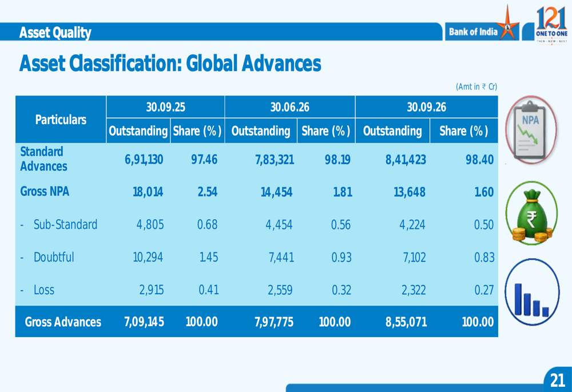Screen dimensions: 572x392
Task: Click Sub-Standard share 0.56
Action: (x=341, y=225)
